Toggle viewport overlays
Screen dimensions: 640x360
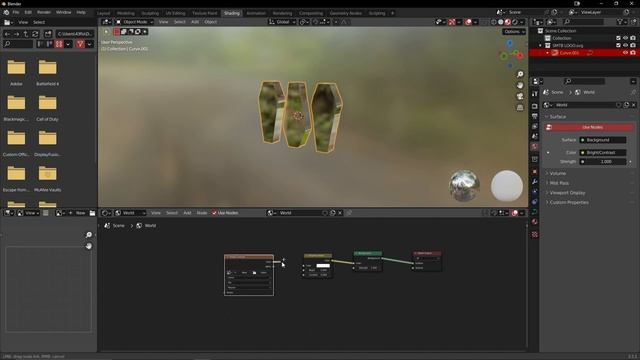click(468, 22)
